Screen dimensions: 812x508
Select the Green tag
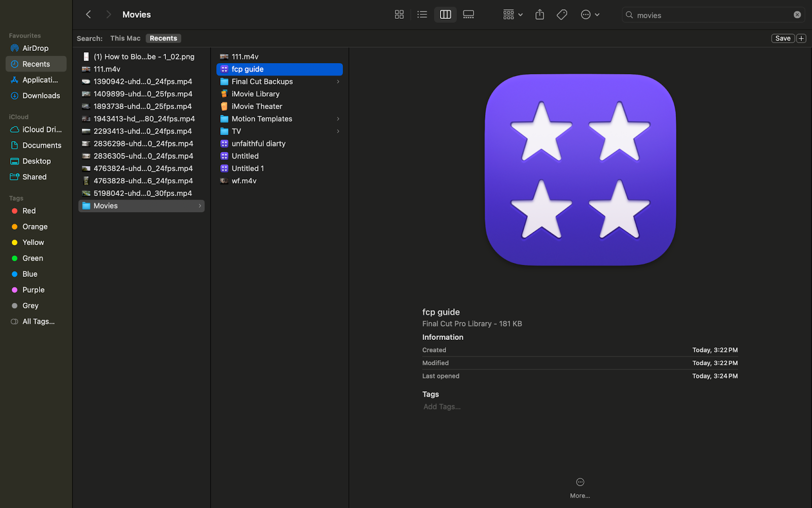36,258
